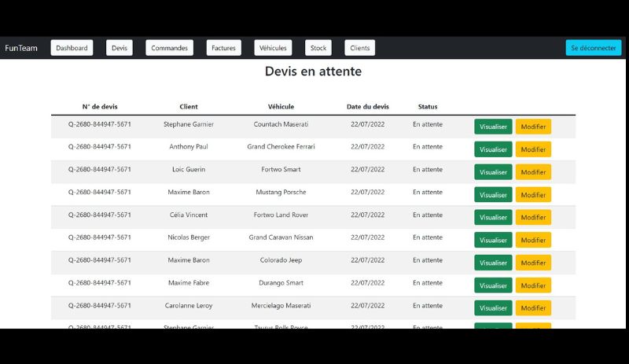Visualiser the Maxime Fabre quote
The height and width of the screenshot is (364, 629).
click(493, 285)
